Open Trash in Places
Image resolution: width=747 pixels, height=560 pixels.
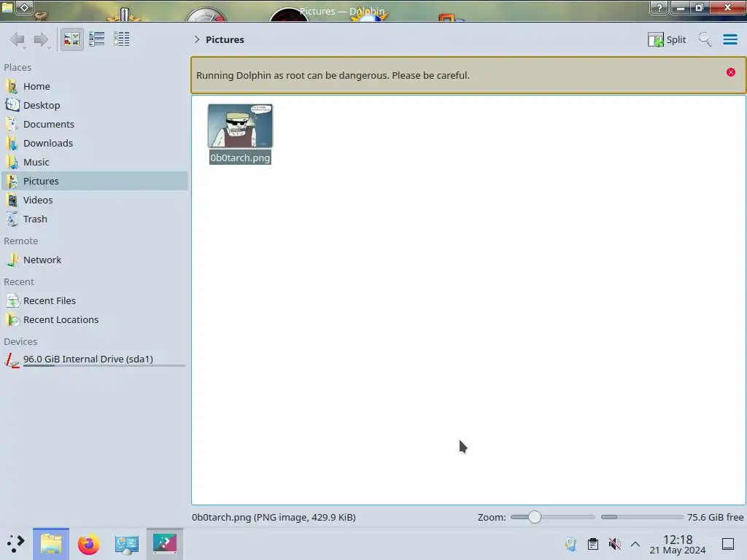tap(95, 219)
